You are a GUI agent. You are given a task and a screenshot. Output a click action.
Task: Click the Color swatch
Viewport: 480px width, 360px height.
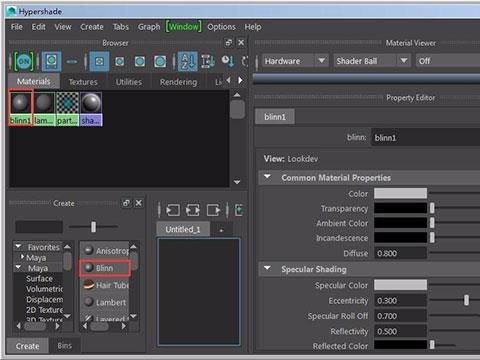click(x=400, y=193)
